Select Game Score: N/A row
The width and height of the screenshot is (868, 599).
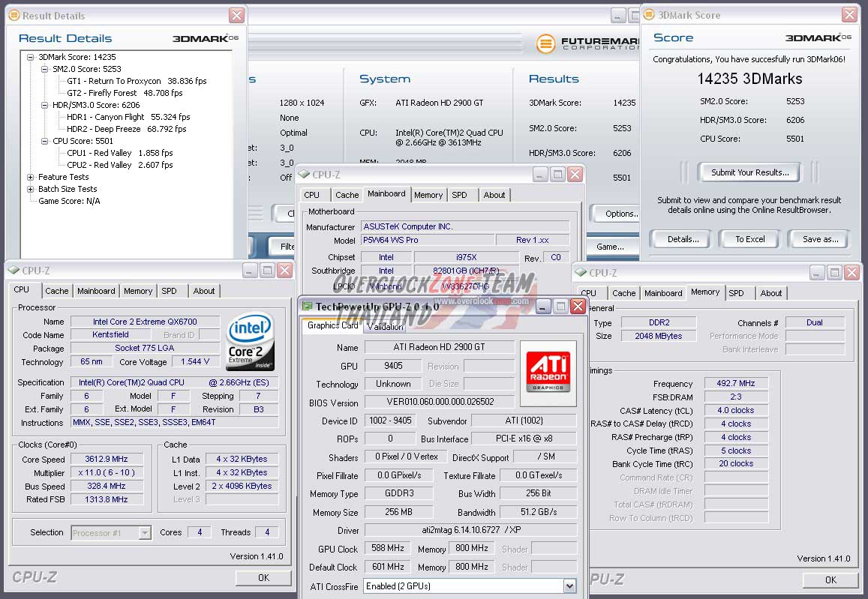click(x=69, y=201)
